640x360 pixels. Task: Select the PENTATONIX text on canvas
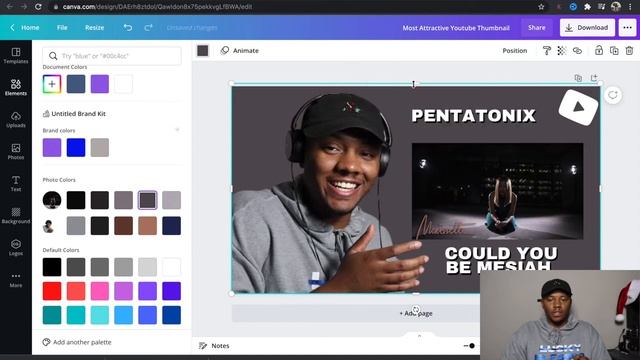[x=473, y=116]
